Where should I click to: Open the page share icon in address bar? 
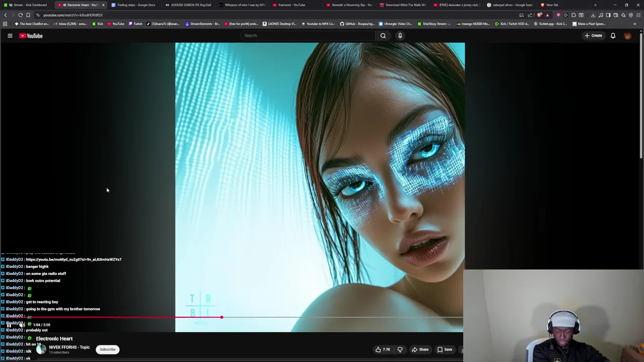[x=529, y=15]
